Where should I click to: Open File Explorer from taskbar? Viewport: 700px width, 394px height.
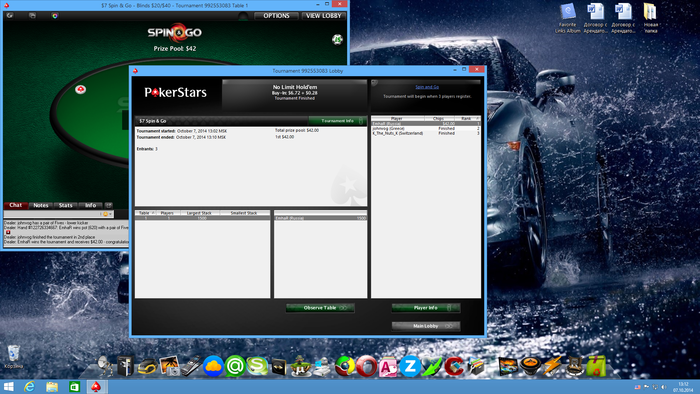(x=52, y=387)
